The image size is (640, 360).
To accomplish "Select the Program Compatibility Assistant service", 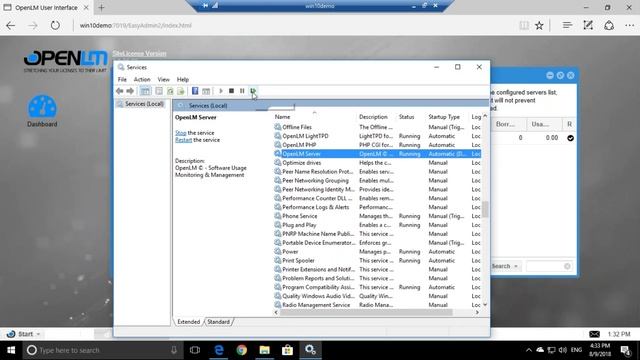I will [377, 287].
